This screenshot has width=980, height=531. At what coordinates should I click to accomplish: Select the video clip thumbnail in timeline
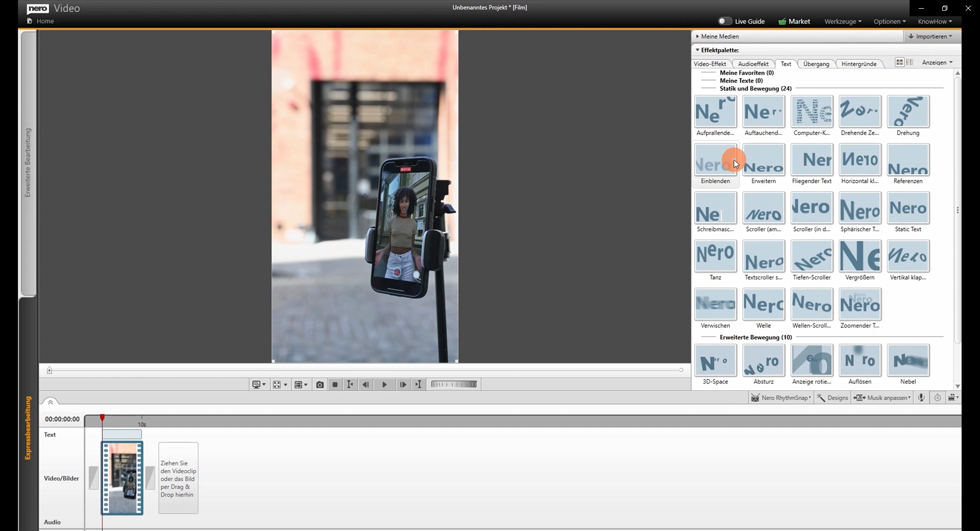click(x=122, y=478)
